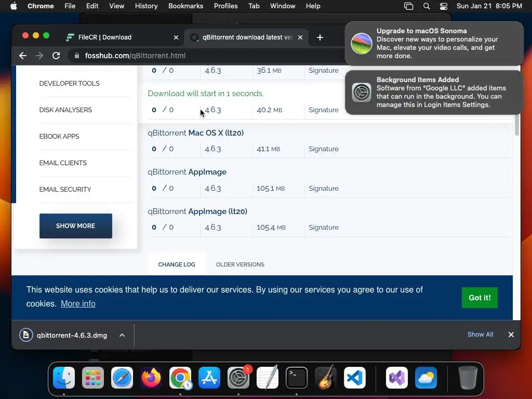View site info via lock icon
Viewport: 532px width, 399px height.
tap(77, 56)
